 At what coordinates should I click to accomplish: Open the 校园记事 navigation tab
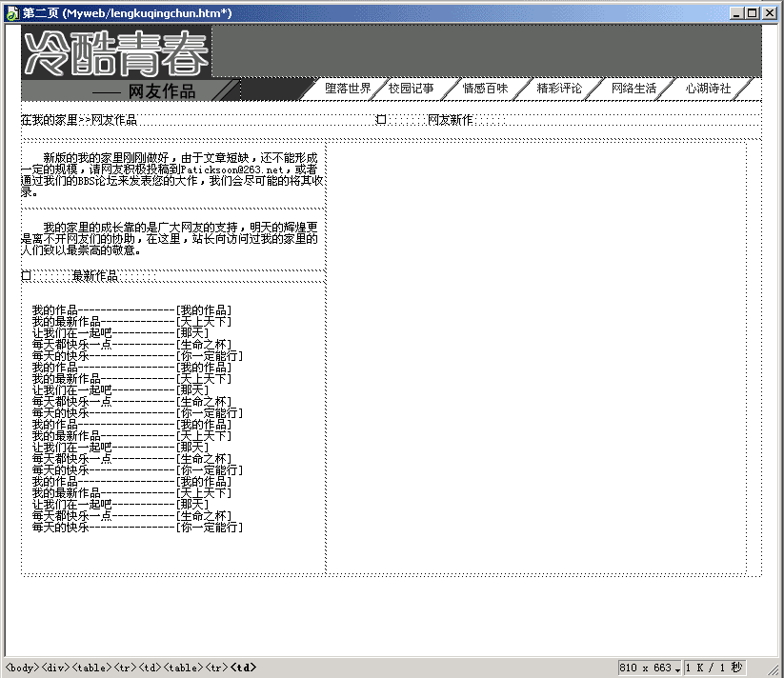pos(412,89)
